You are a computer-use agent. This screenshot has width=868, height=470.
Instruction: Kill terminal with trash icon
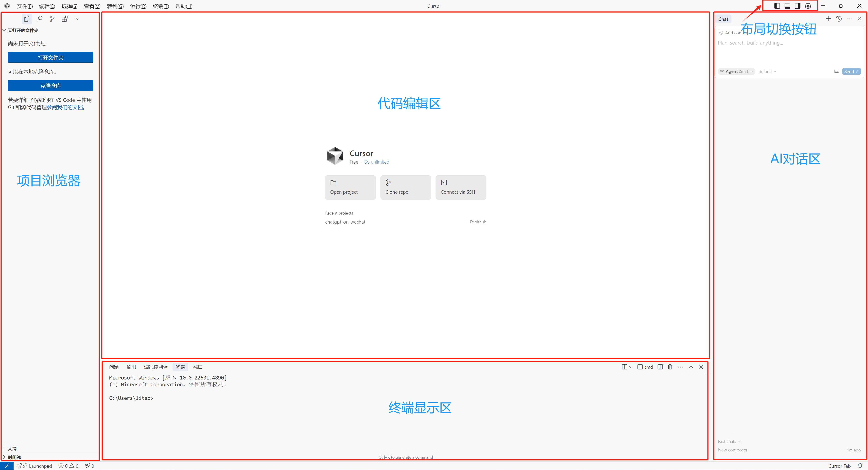click(670, 367)
